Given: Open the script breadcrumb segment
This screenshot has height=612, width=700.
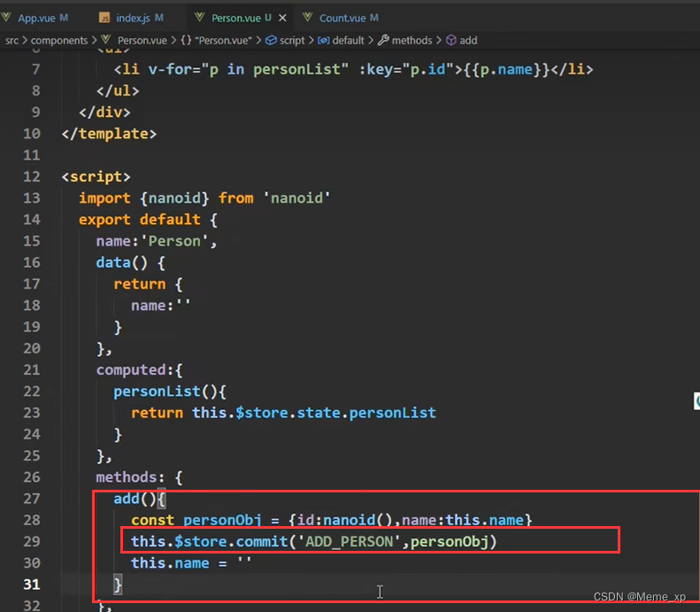Looking at the screenshot, I should coord(292,41).
